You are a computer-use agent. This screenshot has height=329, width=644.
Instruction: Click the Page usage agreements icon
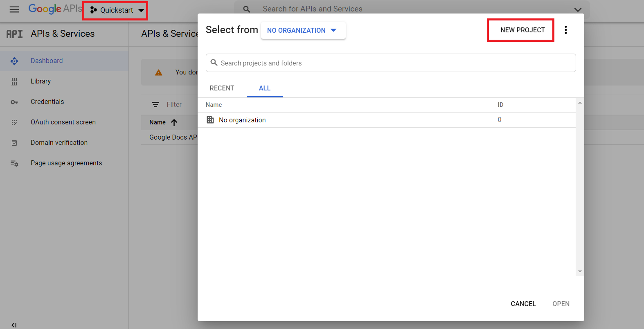(14, 163)
